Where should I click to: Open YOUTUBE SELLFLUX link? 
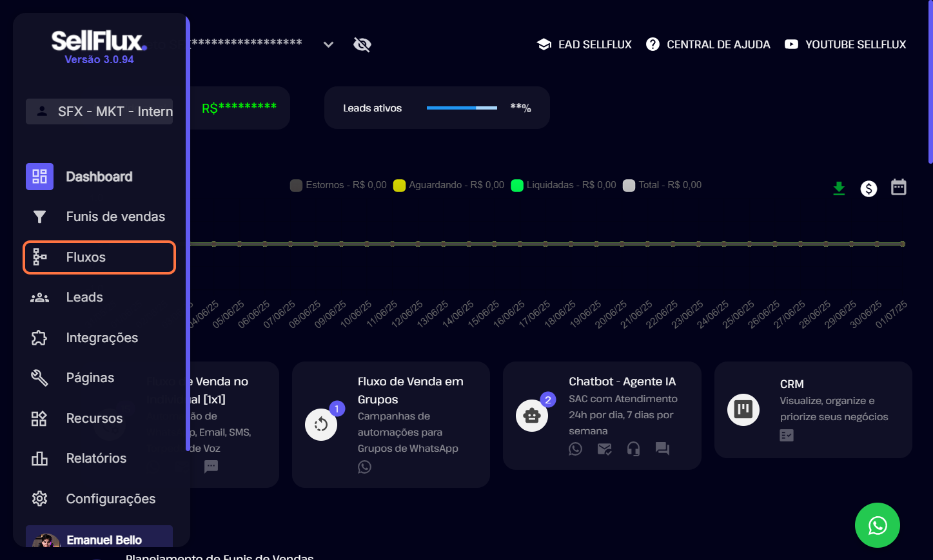tap(845, 44)
